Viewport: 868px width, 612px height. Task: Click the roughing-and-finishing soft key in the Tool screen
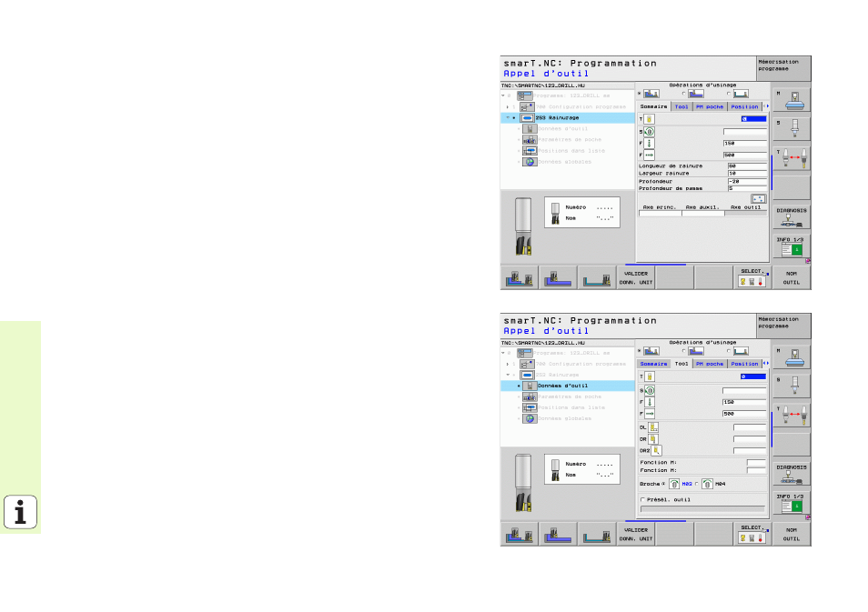pyautogui.click(x=520, y=535)
